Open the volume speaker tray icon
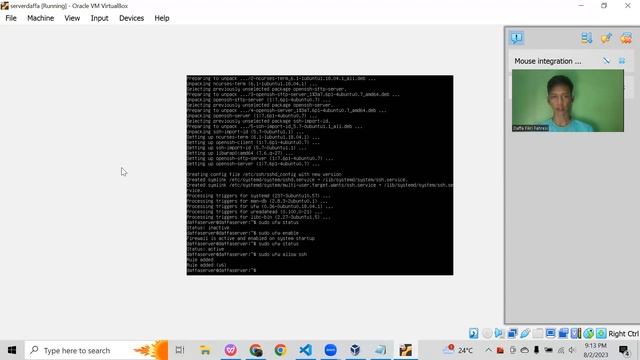The image size is (640, 360). tap(572, 350)
